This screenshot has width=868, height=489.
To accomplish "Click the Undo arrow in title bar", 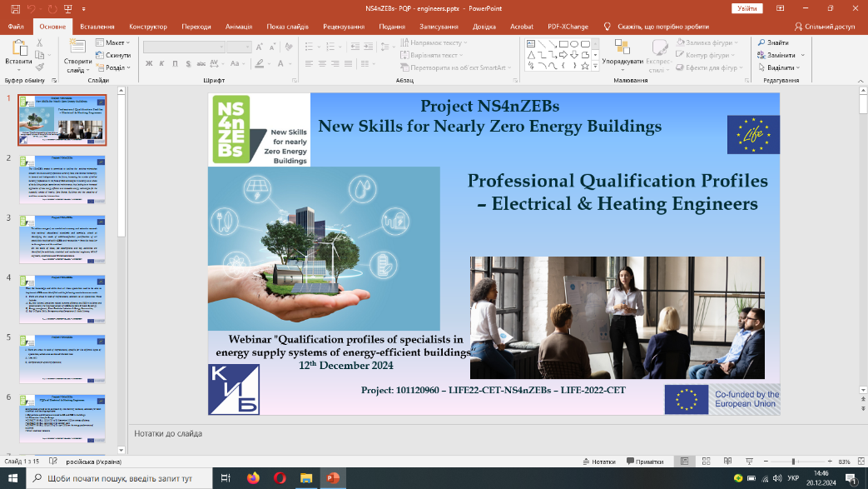I will pyautogui.click(x=32, y=9).
